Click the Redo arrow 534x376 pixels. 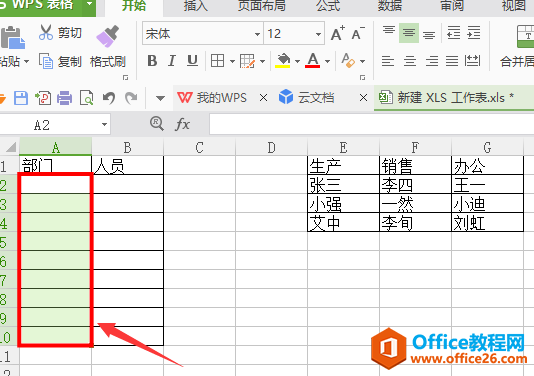[131, 98]
